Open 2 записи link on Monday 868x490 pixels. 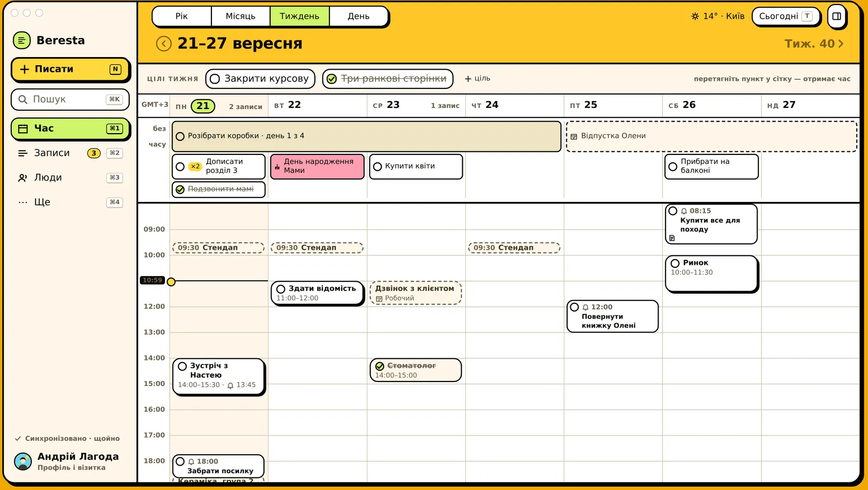coord(246,107)
